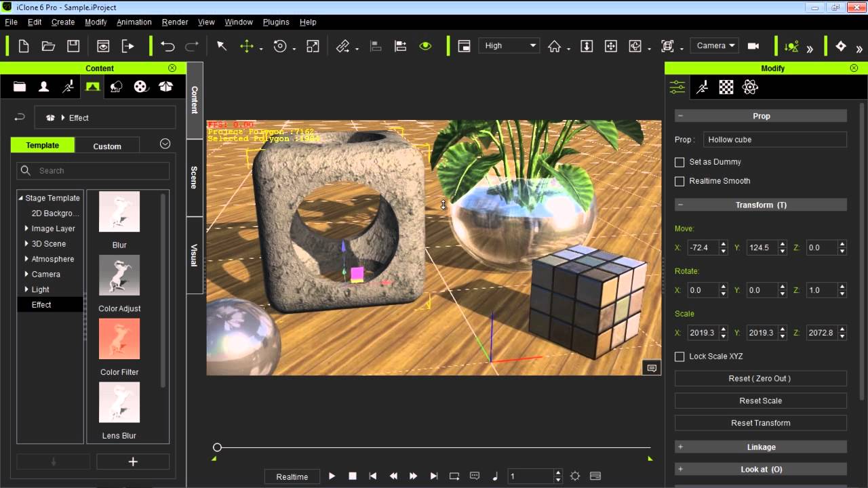Click the Reset Transform button
The width and height of the screenshot is (868, 488).
760,423
